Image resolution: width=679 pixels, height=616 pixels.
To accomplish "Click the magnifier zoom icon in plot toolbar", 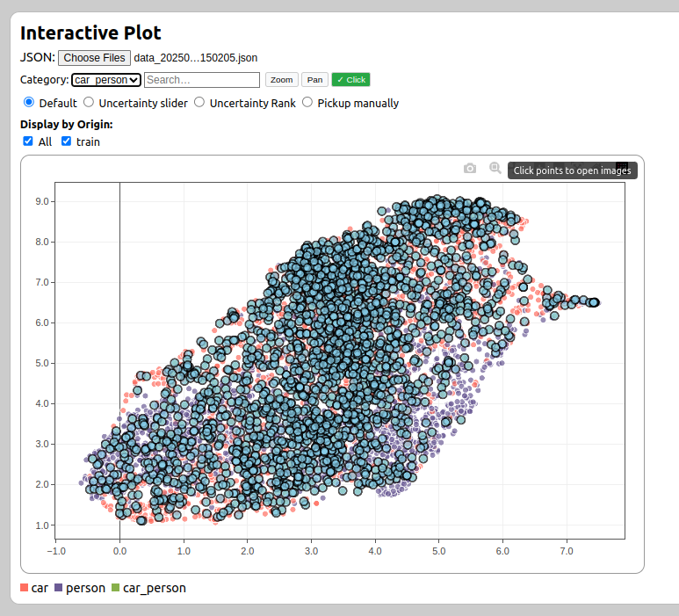I will pos(495,168).
